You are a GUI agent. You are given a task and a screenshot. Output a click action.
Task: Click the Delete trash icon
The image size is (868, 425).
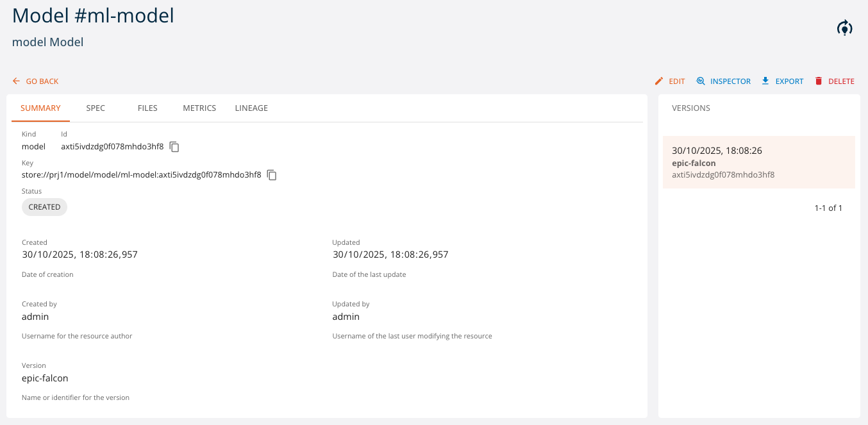coord(819,81)
